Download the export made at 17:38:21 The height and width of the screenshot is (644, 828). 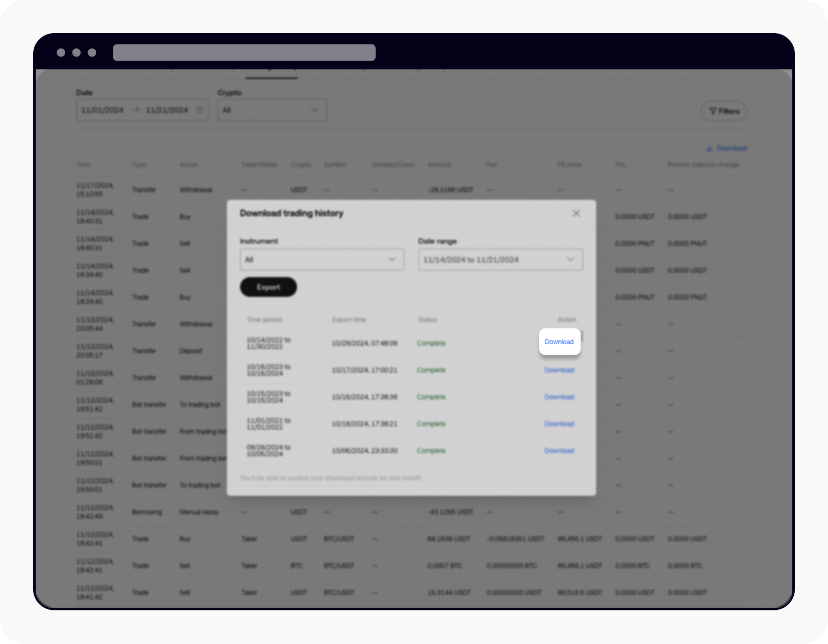(x=559, y=424)
